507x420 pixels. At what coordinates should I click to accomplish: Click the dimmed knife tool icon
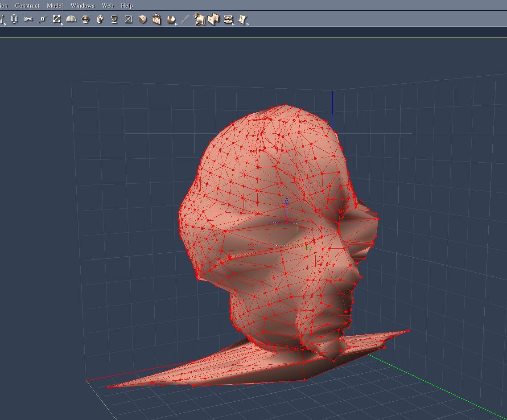point(185,20)
